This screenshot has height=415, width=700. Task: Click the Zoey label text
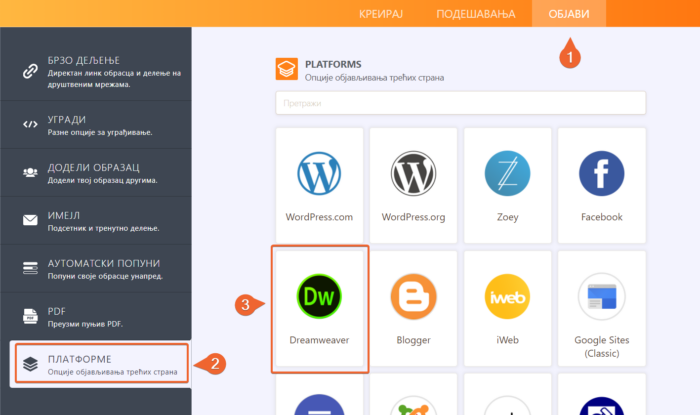point(508,217)
